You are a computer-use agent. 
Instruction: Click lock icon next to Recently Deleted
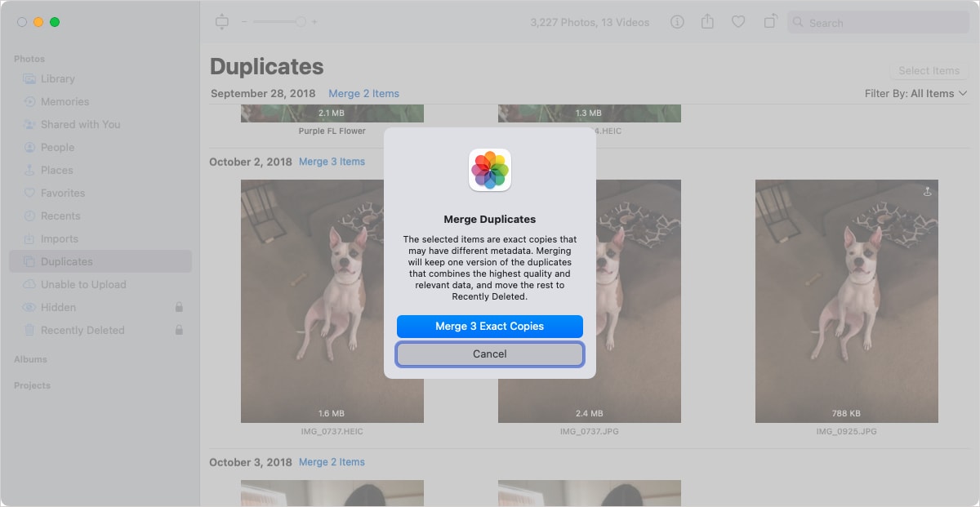pos(179,330)
